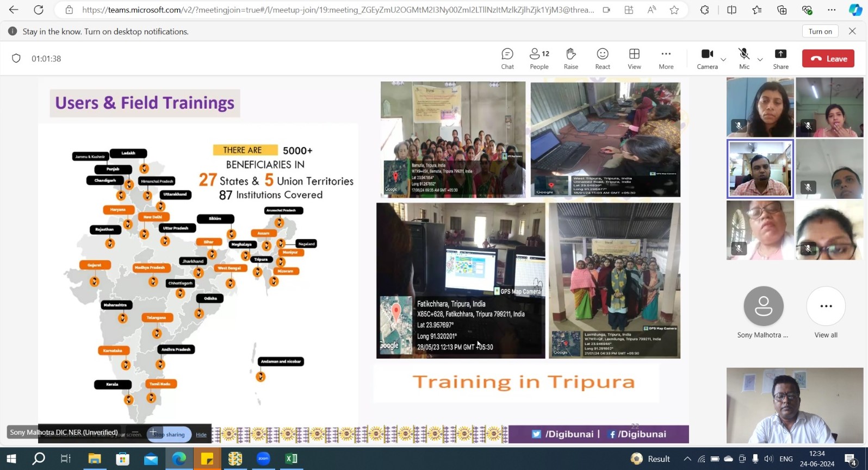Image resolution: width=868 pixels, height=470 pixels.
Task: Click the ENG language indicator
Action: [786, 459]
